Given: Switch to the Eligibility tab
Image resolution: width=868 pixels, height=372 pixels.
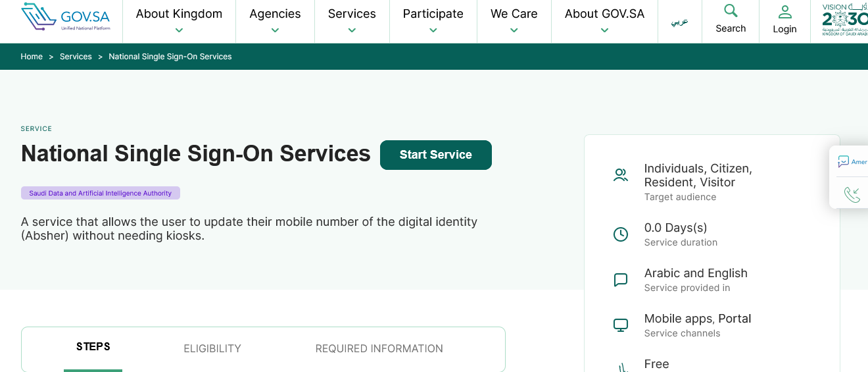Looking at the screenshot, I should (x=212, y=348).
